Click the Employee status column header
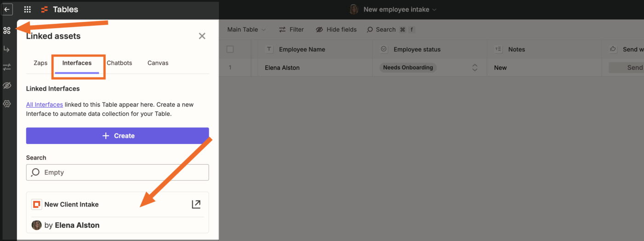644x241 pixels. pyautogui.click(x=430, y=49)
